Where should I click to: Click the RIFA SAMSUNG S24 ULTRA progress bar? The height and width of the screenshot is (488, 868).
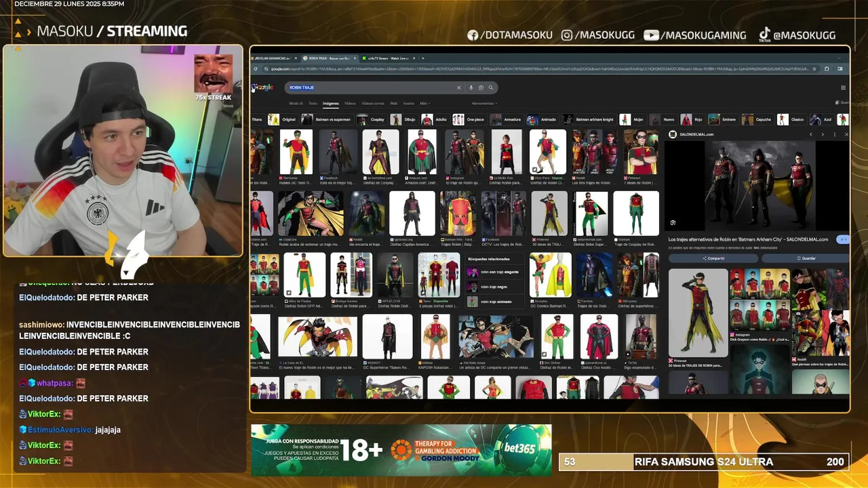point(703,462)
